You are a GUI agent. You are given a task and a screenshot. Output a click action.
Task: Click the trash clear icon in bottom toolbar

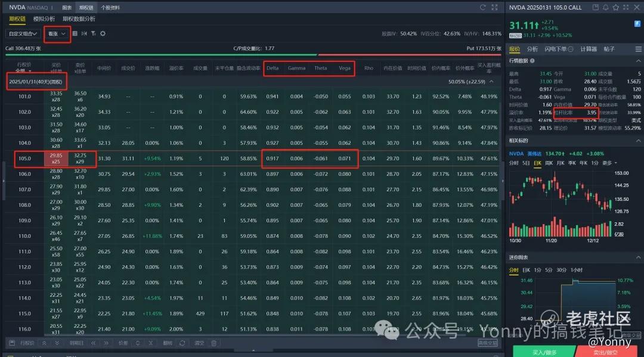click(214, 343)
